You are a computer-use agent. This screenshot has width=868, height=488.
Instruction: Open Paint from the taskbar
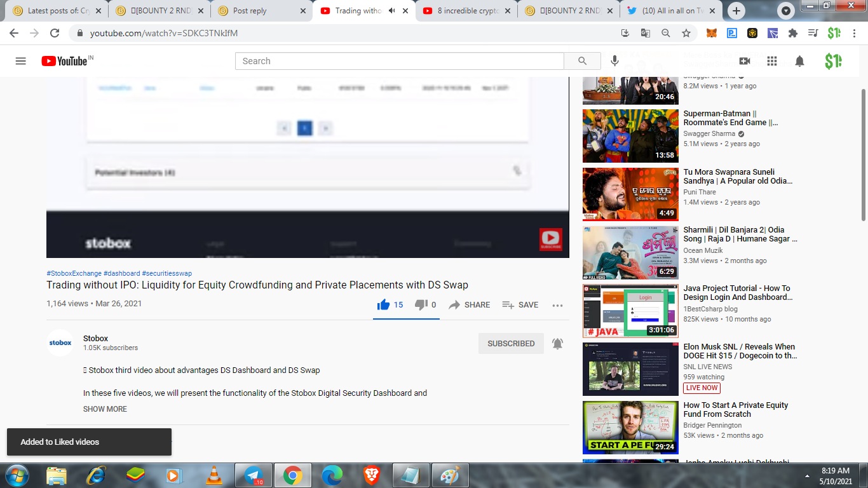pos(451,475)
